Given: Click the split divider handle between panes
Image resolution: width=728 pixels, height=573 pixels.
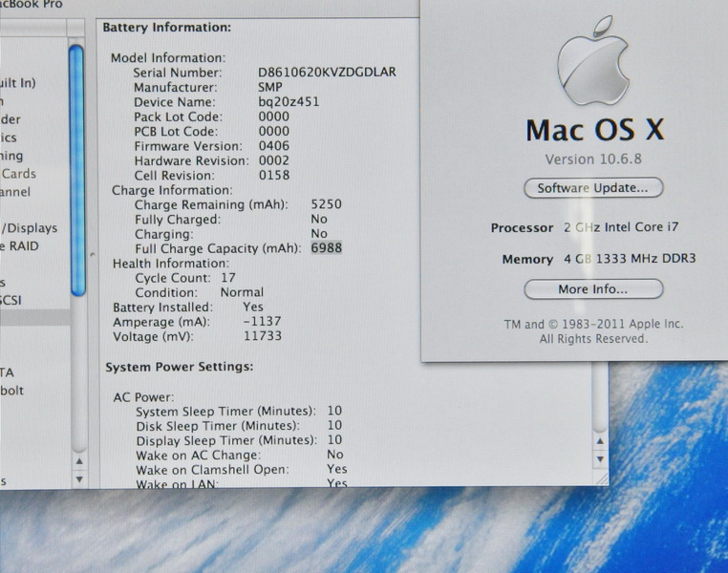Looking at the screenshot, I should coord(91,254).
